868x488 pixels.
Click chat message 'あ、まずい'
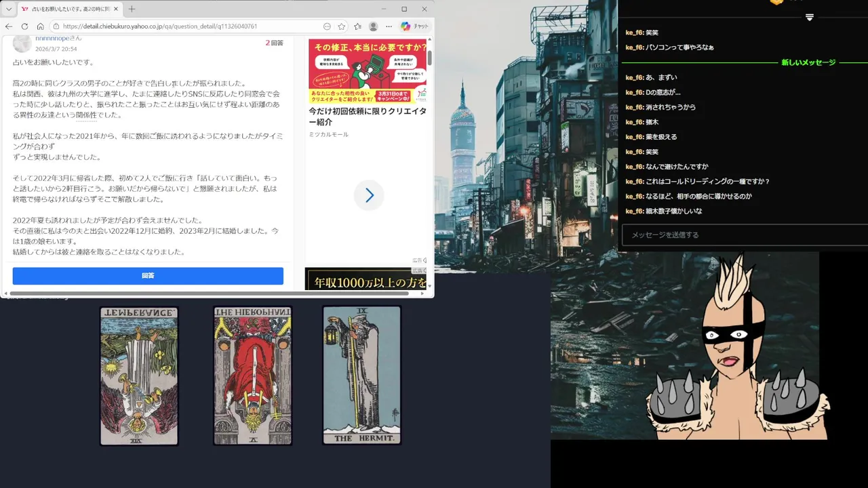click(661, 77)
